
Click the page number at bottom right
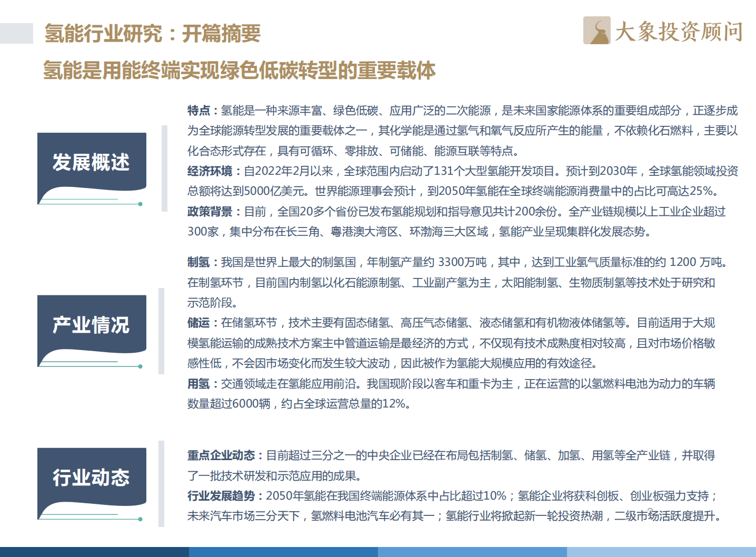[x=651, y=510]
